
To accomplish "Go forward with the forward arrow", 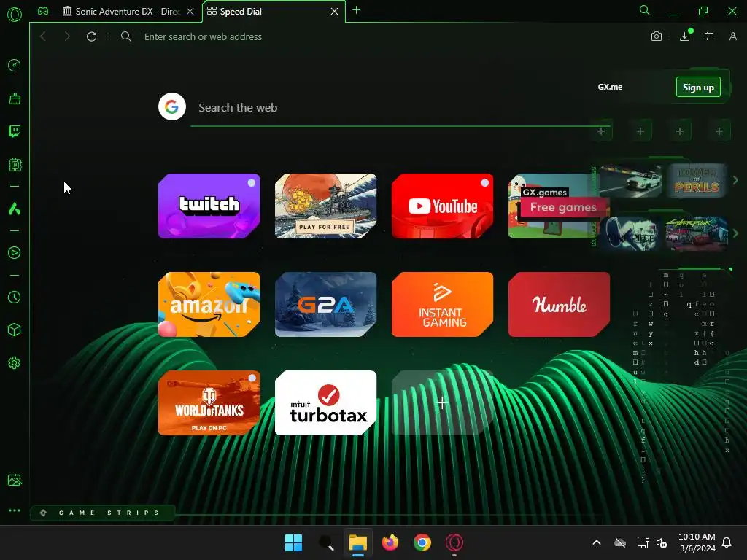I will pos(66,36).
